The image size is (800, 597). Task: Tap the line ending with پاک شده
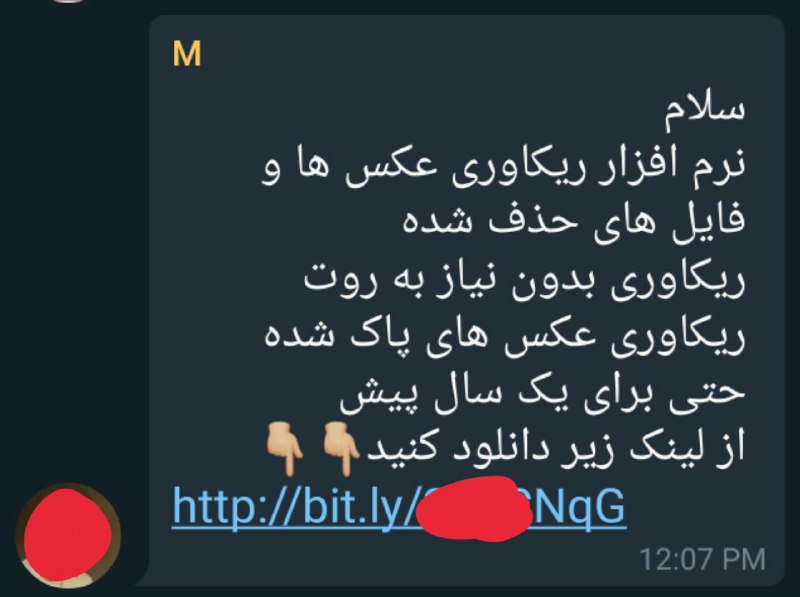pos(505,336)
